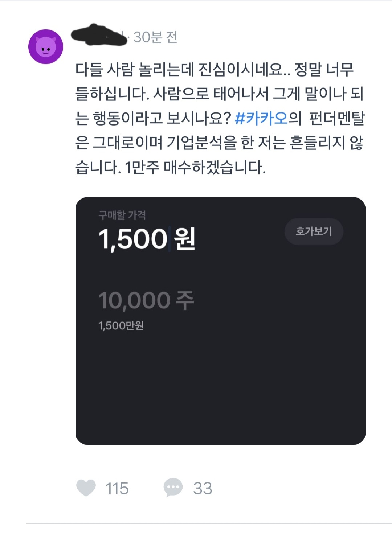Click the empty lower area of the order image

tap(220, 392)
